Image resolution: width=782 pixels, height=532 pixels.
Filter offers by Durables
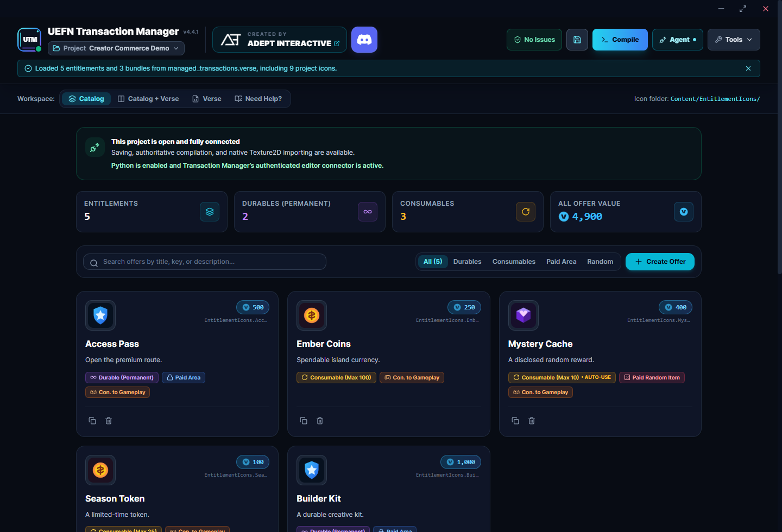click(x=467, y=262)
